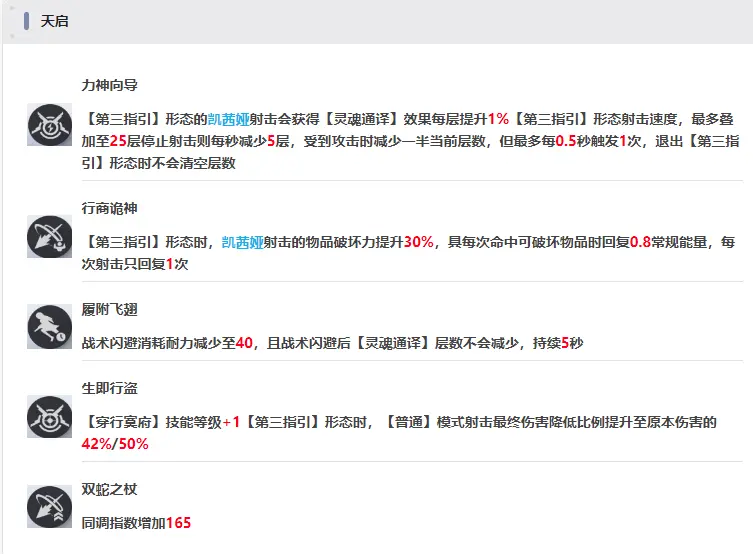The width and height of the screenshot is (753, 554).
Task: Click the blue marker bar beside 天启
Action: coord(27,21)
